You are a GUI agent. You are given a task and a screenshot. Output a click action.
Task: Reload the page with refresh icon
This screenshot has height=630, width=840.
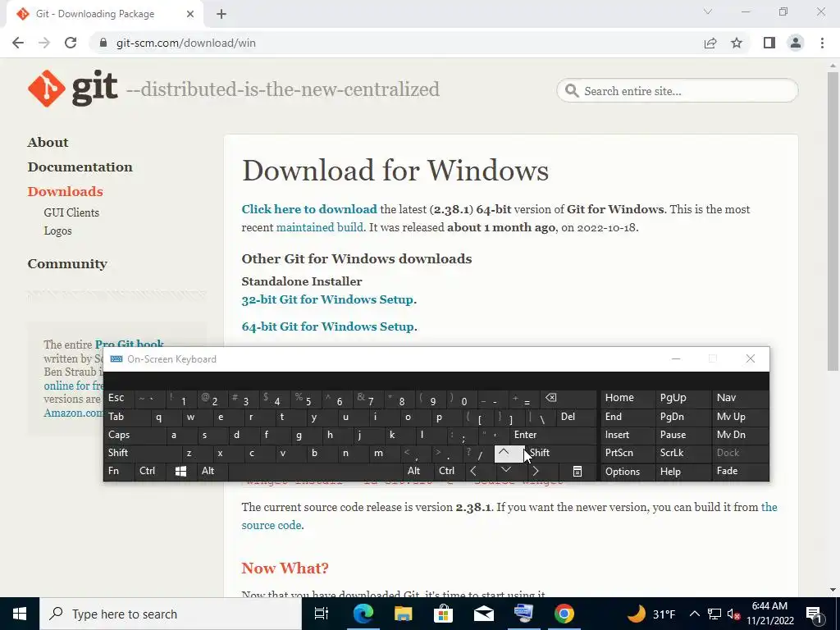point(71,43)
